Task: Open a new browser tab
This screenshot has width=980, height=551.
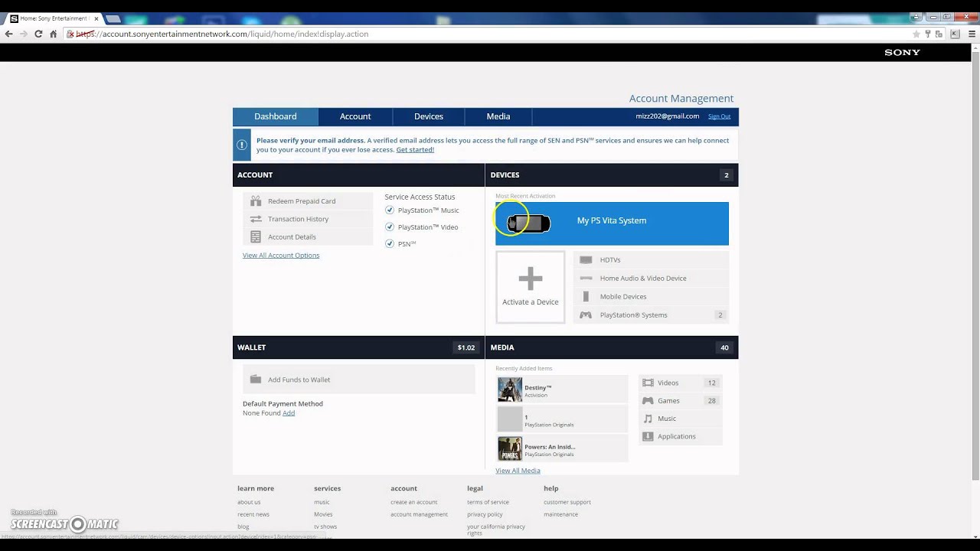Action: point(113,18)
